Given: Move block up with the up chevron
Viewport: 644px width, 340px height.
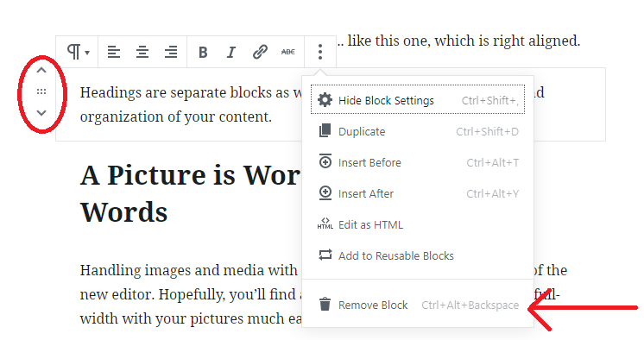Looking at the screenshot, I should (x=41, y=70).
